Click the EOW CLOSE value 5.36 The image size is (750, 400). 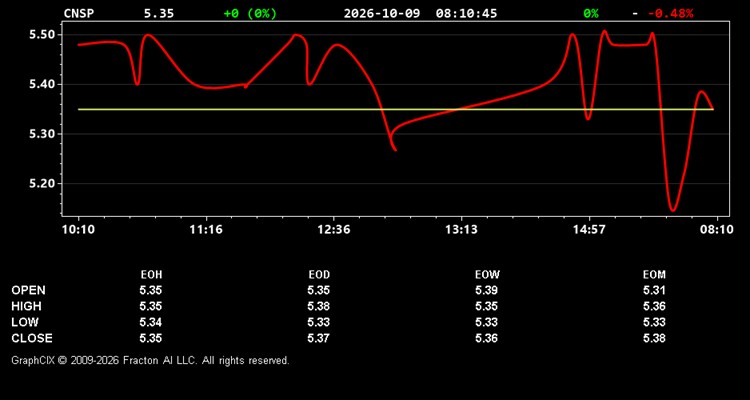point(486,338)
